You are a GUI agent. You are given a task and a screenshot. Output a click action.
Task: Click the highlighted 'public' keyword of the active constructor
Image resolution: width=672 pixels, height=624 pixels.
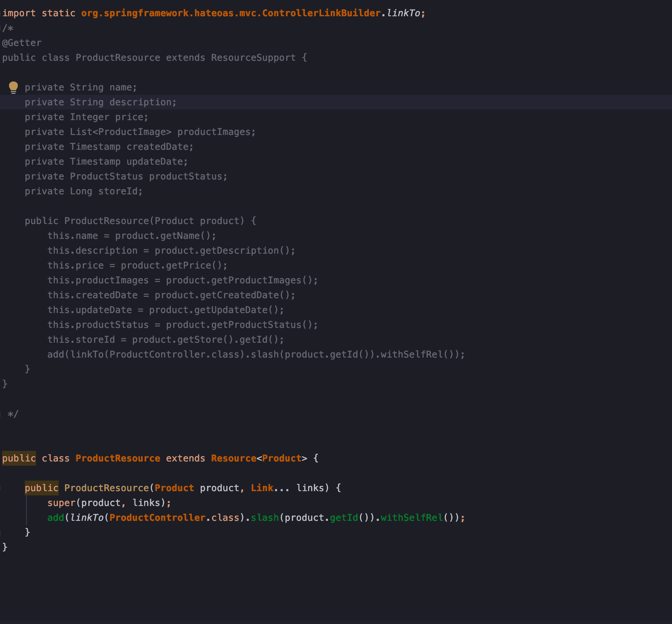tap(42, 488)
